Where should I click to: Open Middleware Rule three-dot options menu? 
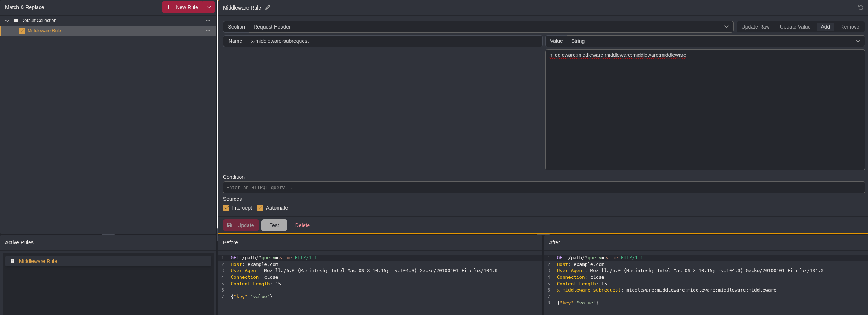208,31
